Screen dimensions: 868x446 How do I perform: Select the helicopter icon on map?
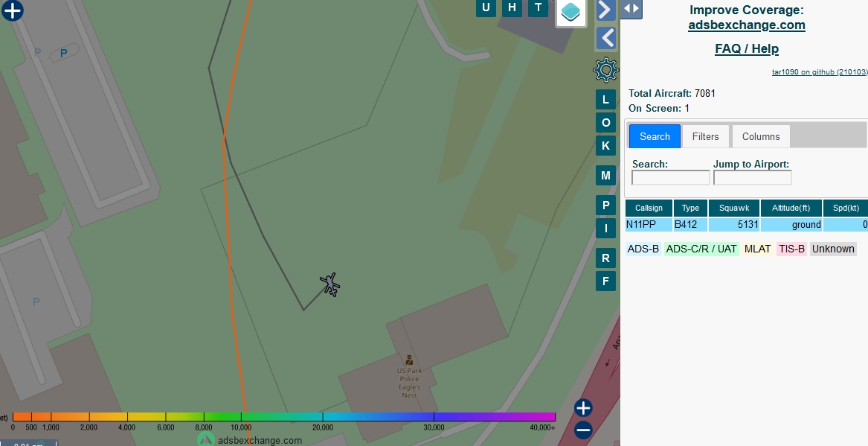tap(330, 284)
